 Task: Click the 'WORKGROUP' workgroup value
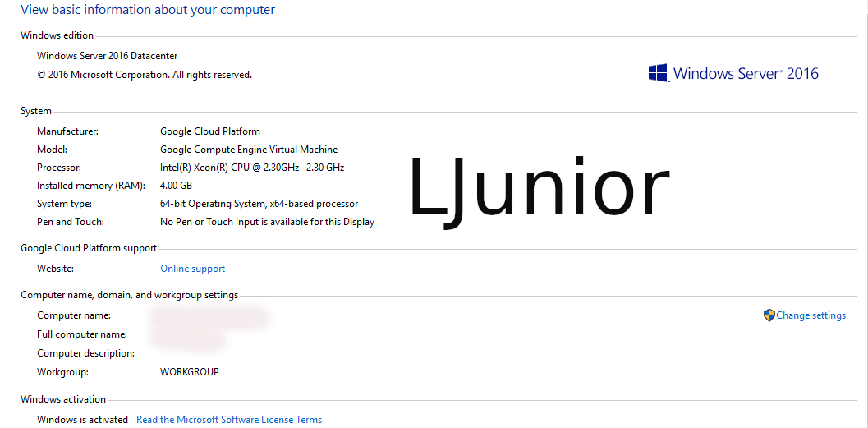point(190,372)
